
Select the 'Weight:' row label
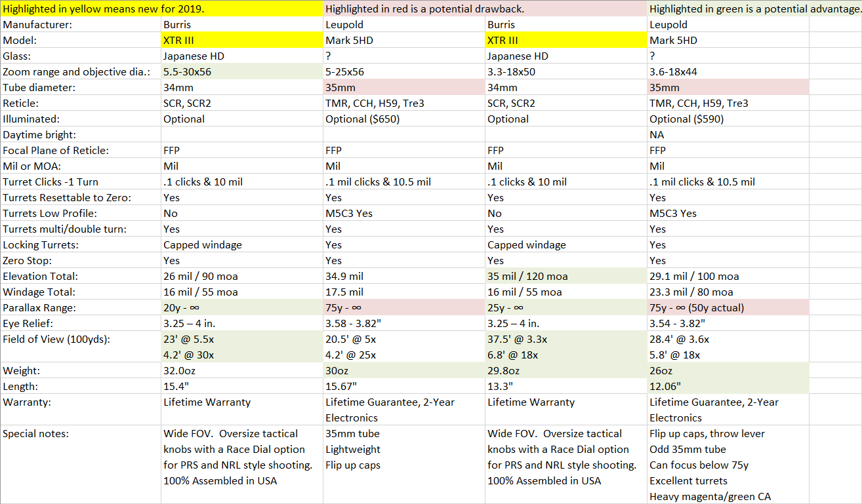point(21,370)
